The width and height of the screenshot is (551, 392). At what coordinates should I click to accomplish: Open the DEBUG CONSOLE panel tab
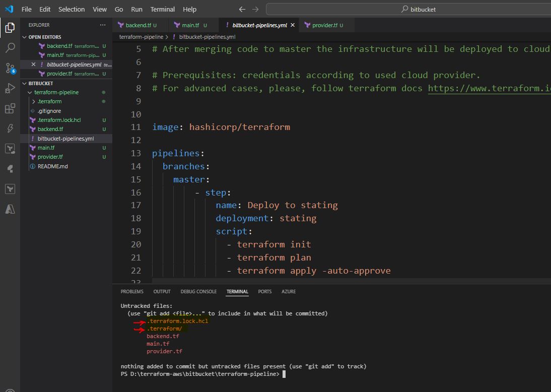(x=198, y=291)
